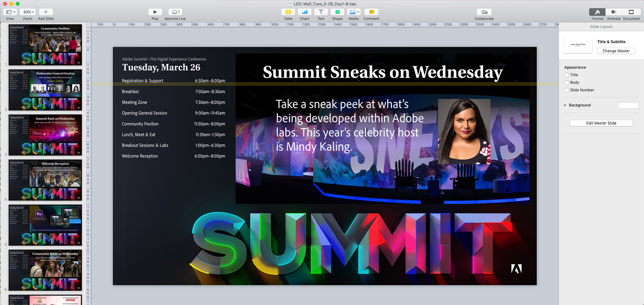Click the 'Welcome Reception' schedule entry
Viewport: 644px width, 305px height.
pos(140,156)
